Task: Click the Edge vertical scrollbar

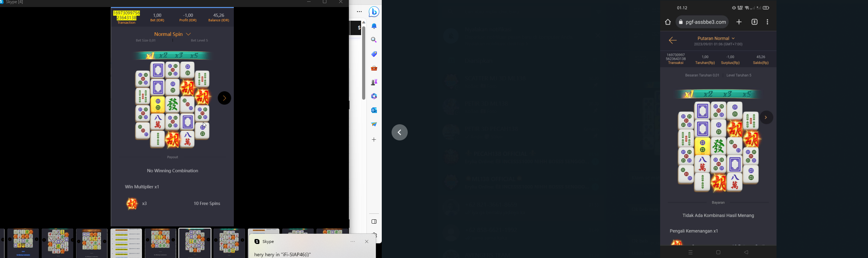Action: (364, 63)
